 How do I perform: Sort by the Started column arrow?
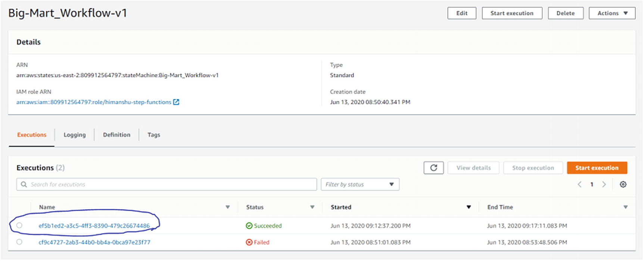469,207
